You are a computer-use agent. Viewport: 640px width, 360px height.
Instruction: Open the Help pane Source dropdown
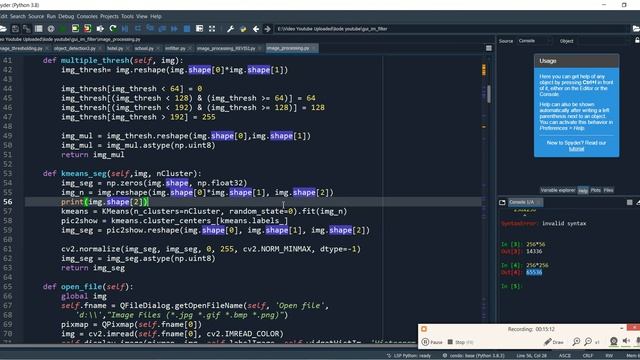click(x=535, y=41)
